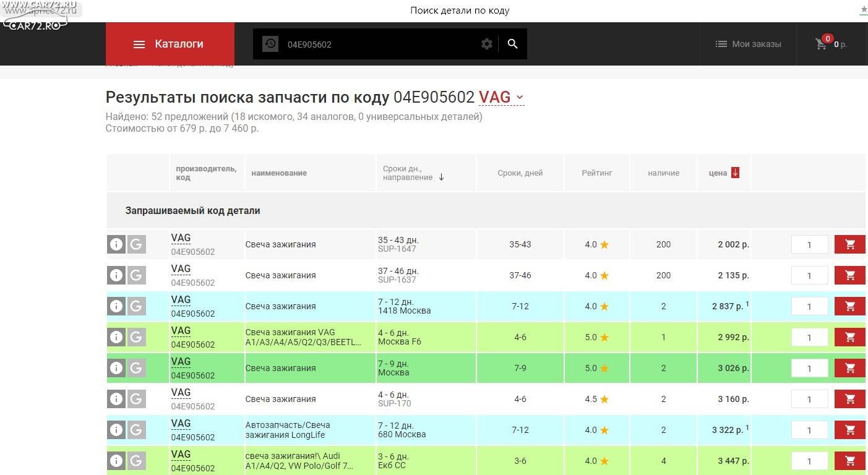
Task: Add 2 135 р. offer to cart
Action: pos(850,275)
